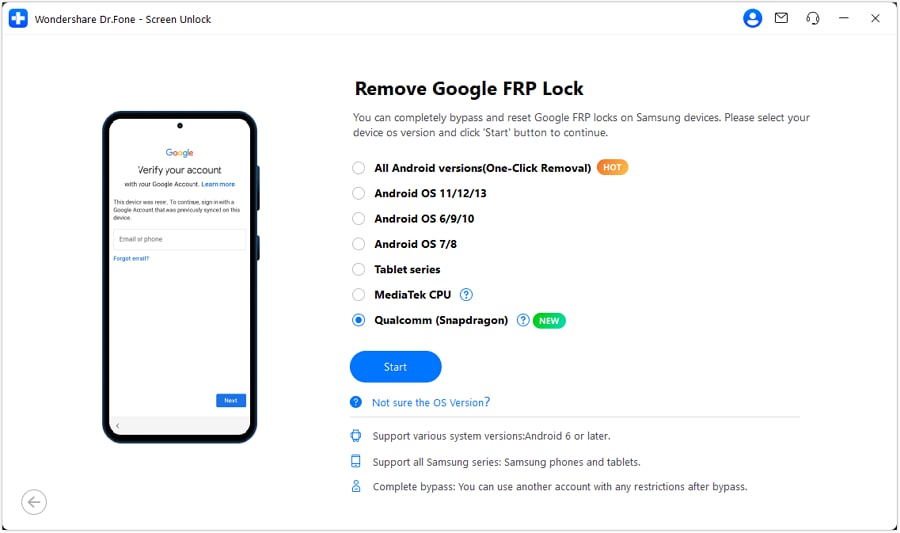Click the help icon beside MediaTek CPU
The width and height of the screenshot is (900, 533).
click(466, 295)
